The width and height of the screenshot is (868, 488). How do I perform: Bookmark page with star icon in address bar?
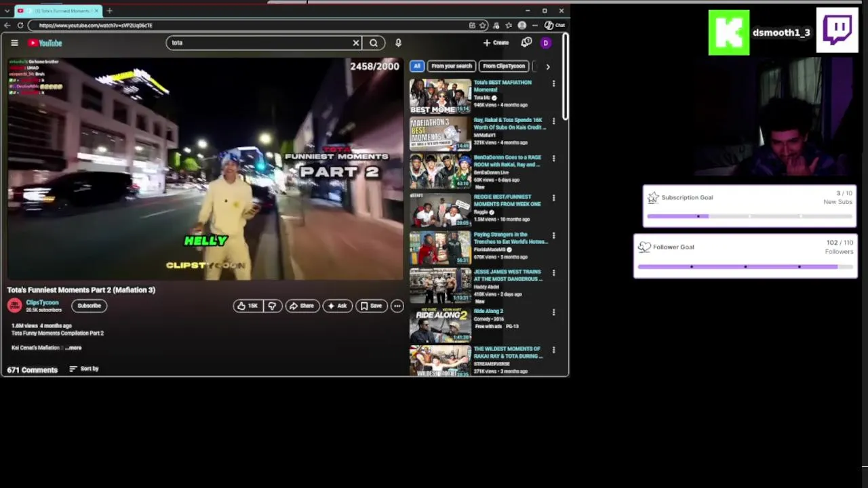click(x=483, y=25)
